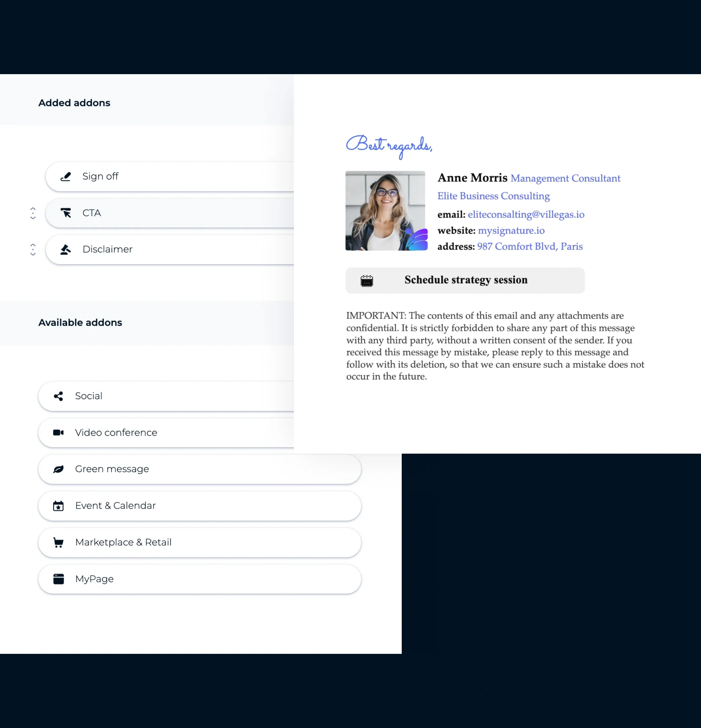Expand the Disclaimer addon reorder handle

pos(32,250)
